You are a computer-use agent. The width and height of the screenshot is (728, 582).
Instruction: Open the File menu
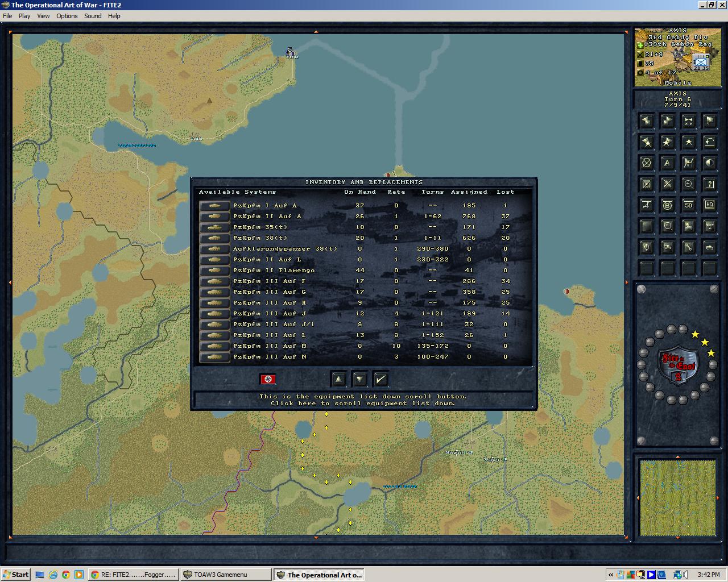coord(7,16)
